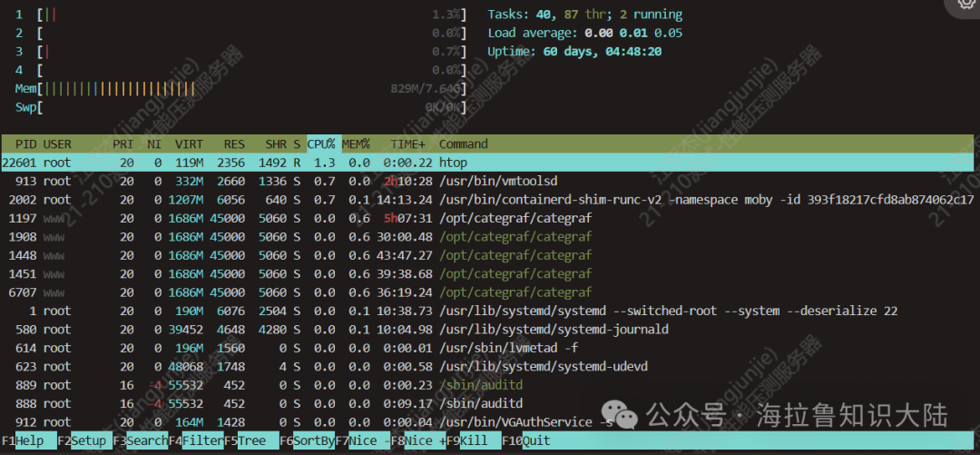Viewport: 980px width, 455px height.
Task: Select the /usr/bin/vmtoolsd process row
Action: [x=487, y=182]
